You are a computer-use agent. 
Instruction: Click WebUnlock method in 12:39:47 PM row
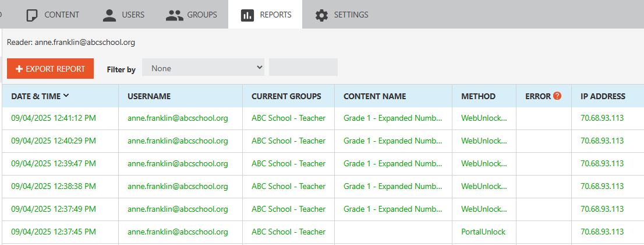point(484,163)
